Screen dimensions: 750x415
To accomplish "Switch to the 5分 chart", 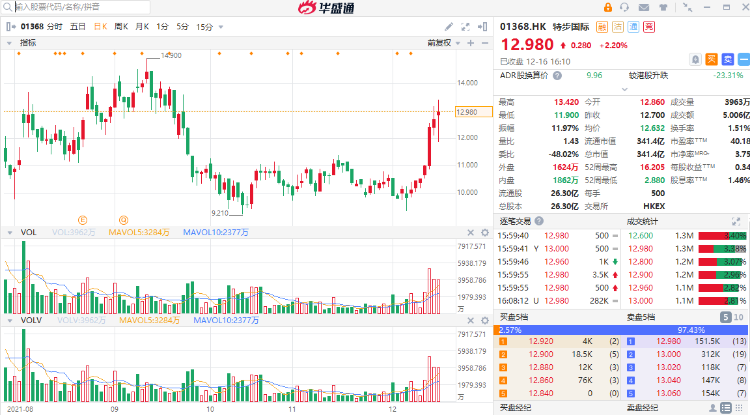I will (x=183, y=27).
